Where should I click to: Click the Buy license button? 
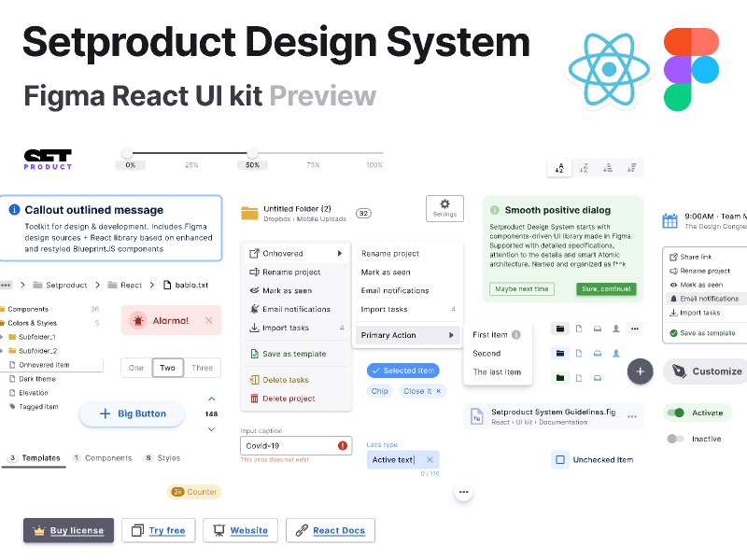coord(68,530)
